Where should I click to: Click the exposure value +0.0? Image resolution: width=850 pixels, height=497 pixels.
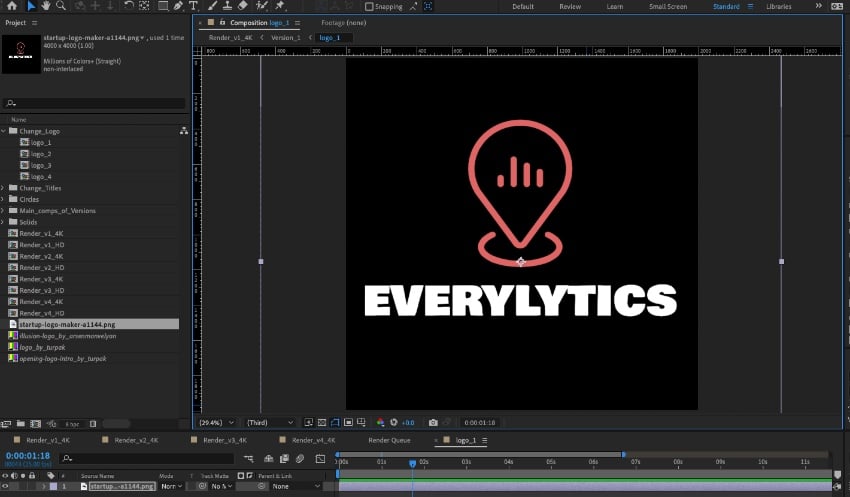(408, 423)
